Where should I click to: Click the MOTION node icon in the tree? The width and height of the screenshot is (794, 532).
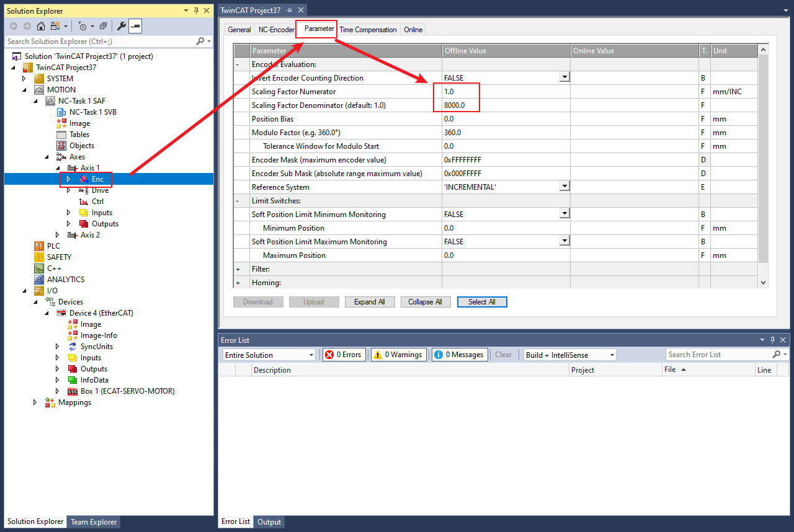pos(38,90)
